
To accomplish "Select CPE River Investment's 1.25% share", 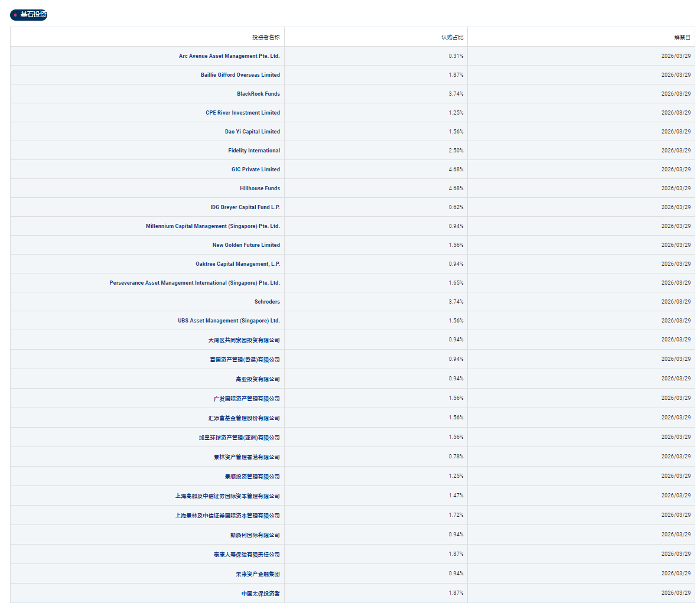I will pos(456,113).
